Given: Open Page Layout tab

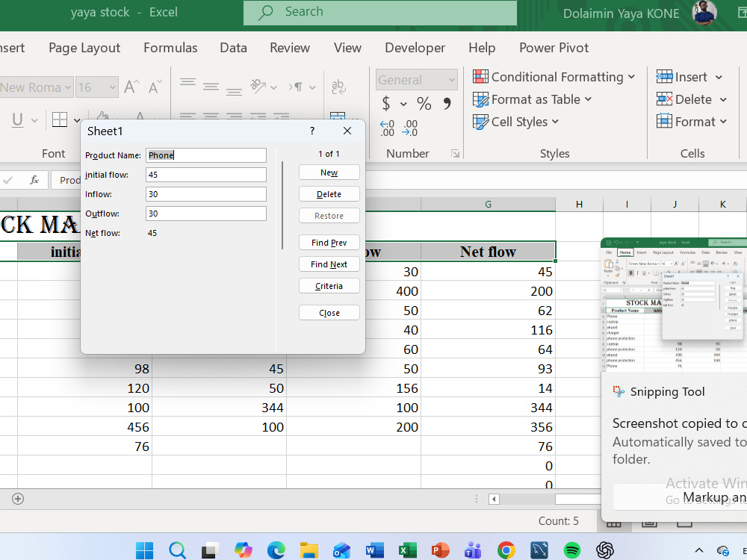Looking at the screenshot, I should point(84,48).
